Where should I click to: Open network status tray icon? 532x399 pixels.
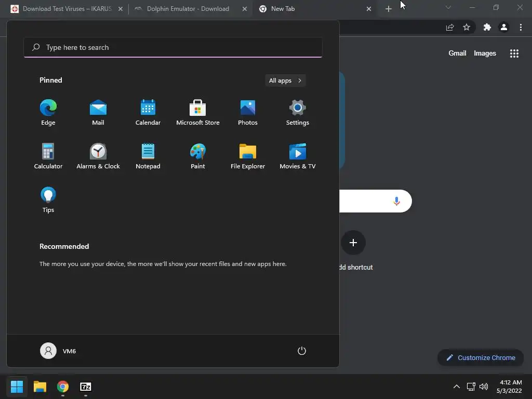pos(471,387)
